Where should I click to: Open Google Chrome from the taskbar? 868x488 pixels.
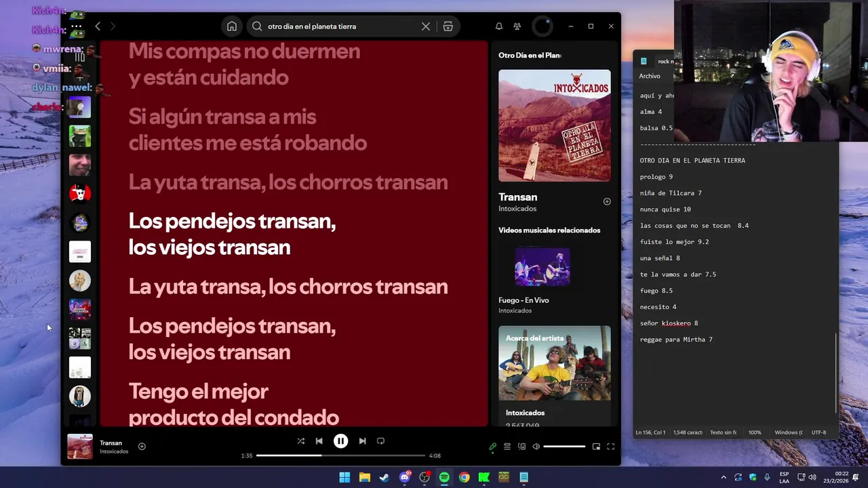point(464,477)
